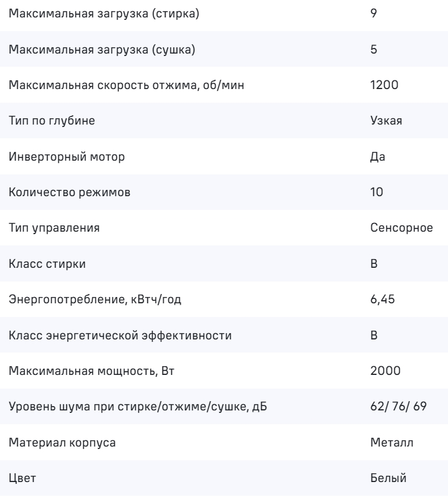Viewport: 448px width, 497px height.
Task: Click the maximum power value 2000
Action: pyautogui.click(x=383, y=372)
